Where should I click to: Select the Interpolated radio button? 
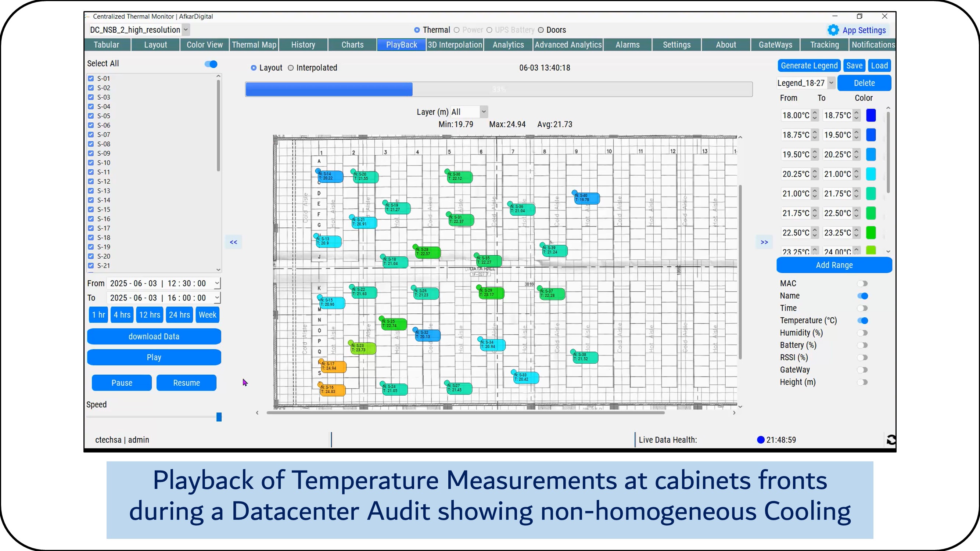291,68
